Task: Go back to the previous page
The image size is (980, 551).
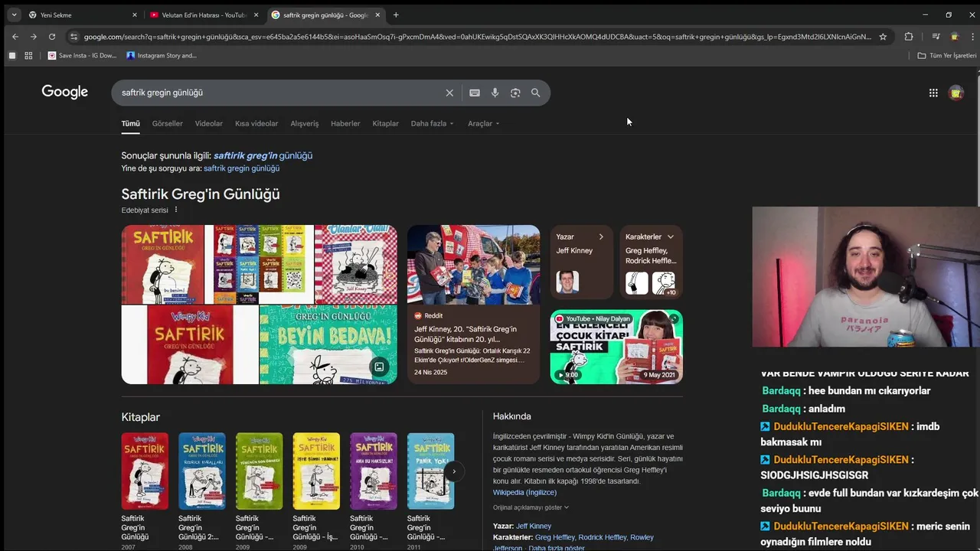Action: pyautogui.click(x=15, y=37)
